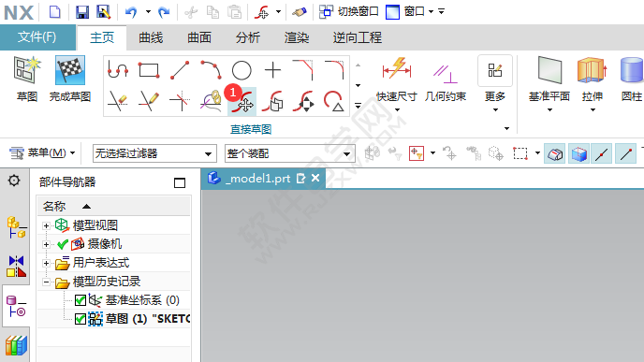Image resolution: width=644 pixels, height=362 pixels.
Task: Select the Line sketch tool
Action: (180, 70)
